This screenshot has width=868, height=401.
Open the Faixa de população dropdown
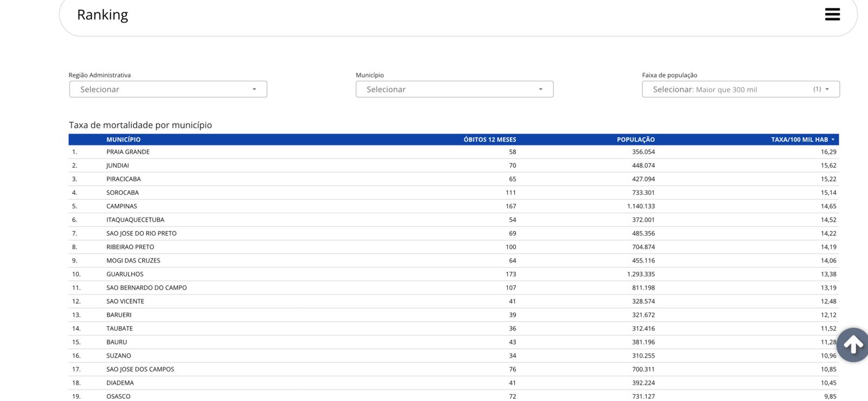[x=741, y=89]
